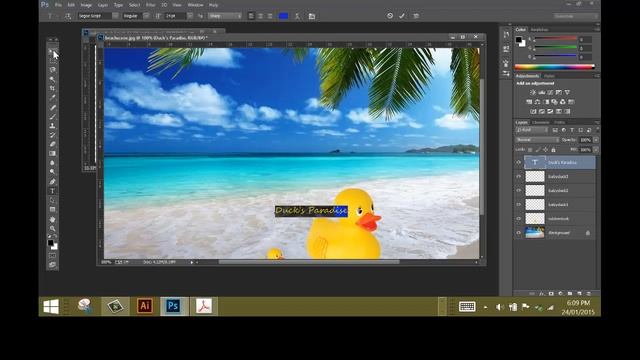
Task: Open the Layer menu
Action: [103, 5]
